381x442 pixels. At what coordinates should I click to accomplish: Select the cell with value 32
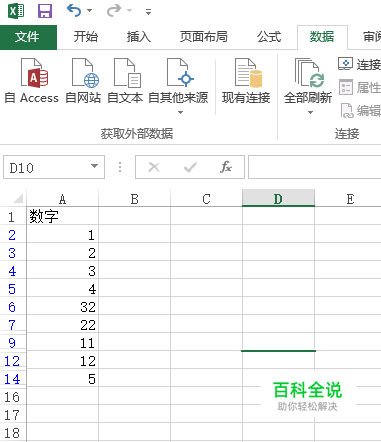(62, 307)
